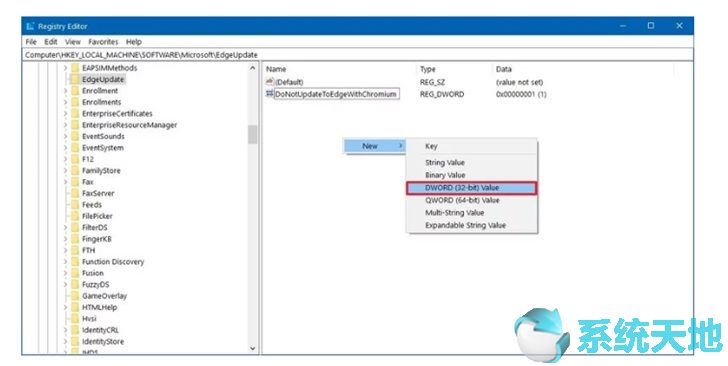This screenshot has height=366, width=728.
Task: Choose Expandable String Value option
Action: click(465, 225)
